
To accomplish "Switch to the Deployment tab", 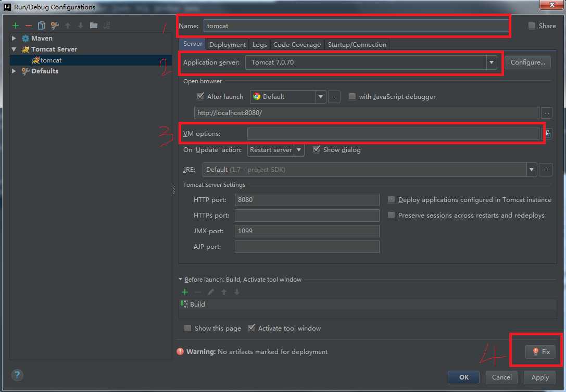I will pos(228,45).
